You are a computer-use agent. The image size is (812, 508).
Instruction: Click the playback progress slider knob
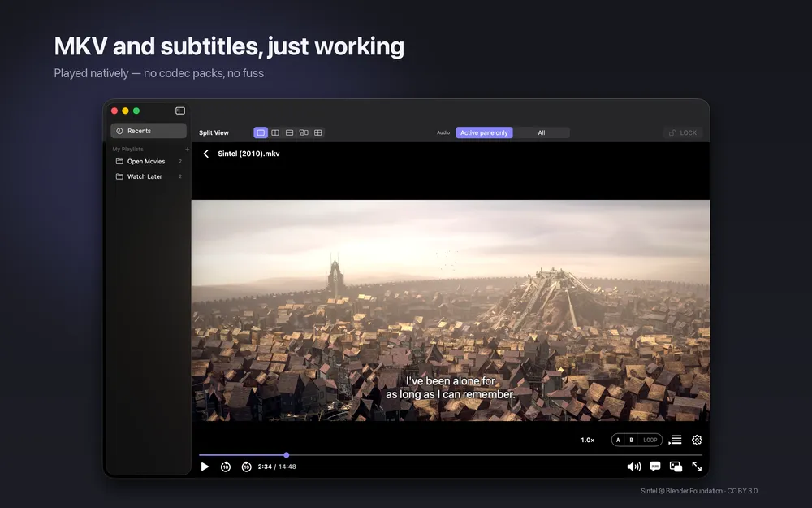287,455
